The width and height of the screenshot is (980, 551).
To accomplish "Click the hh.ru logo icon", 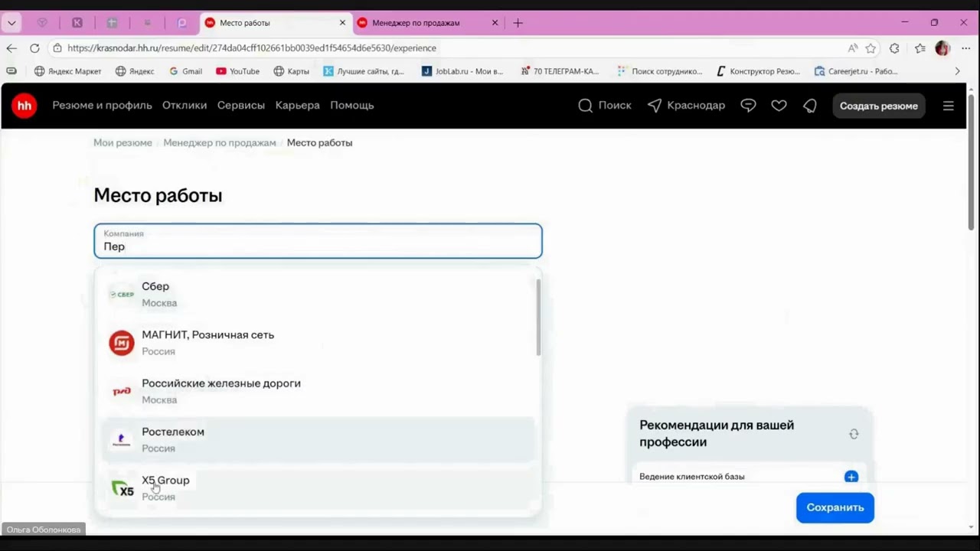I will 24,106.
